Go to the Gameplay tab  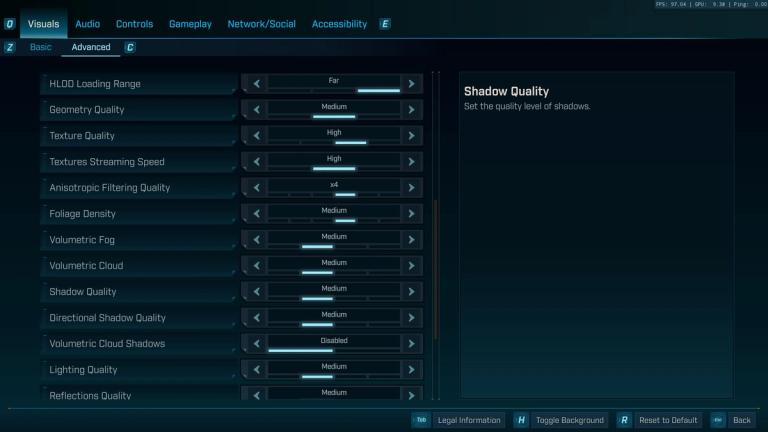click(190, 24)
